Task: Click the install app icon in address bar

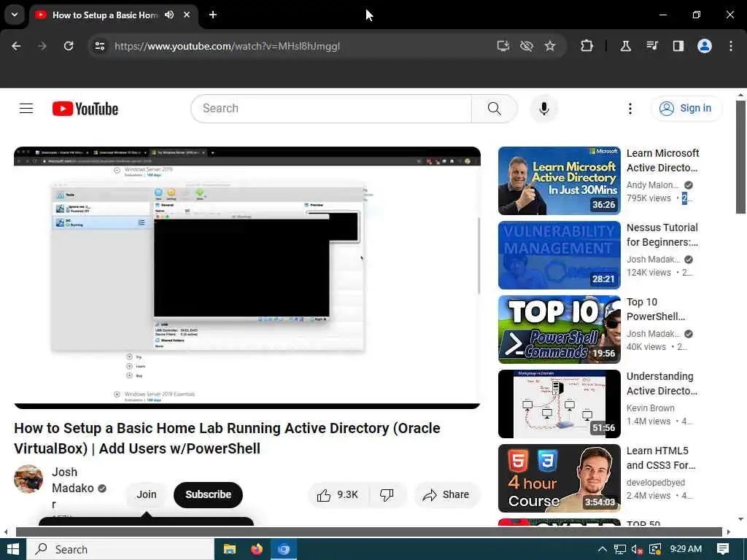Action: (x=503, y=46)
